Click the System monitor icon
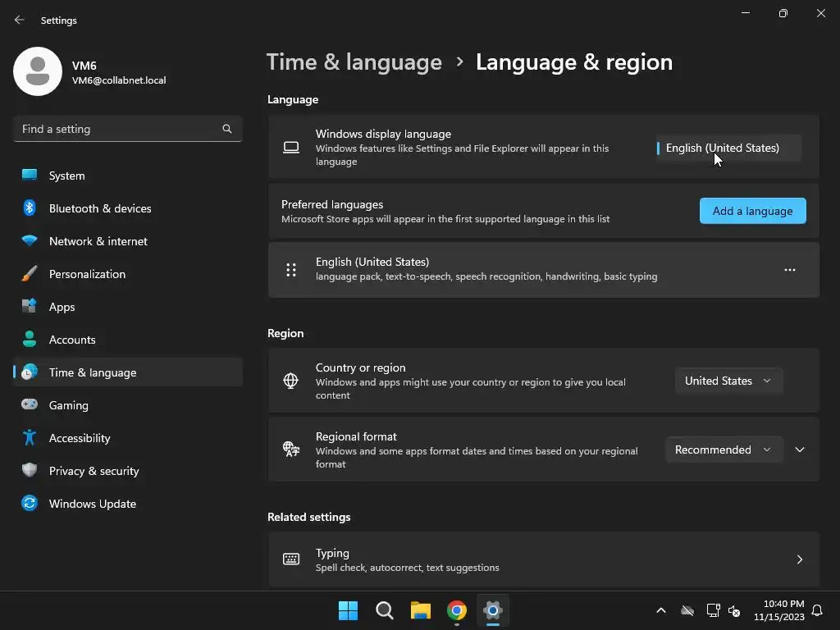The image size is (840, 630). (30, 175)
